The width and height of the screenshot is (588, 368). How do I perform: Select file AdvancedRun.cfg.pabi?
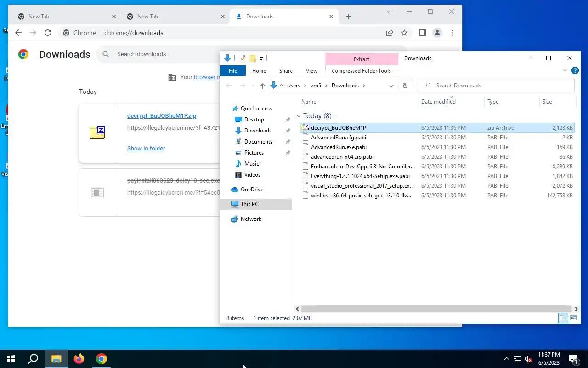(x=437, y=138)
